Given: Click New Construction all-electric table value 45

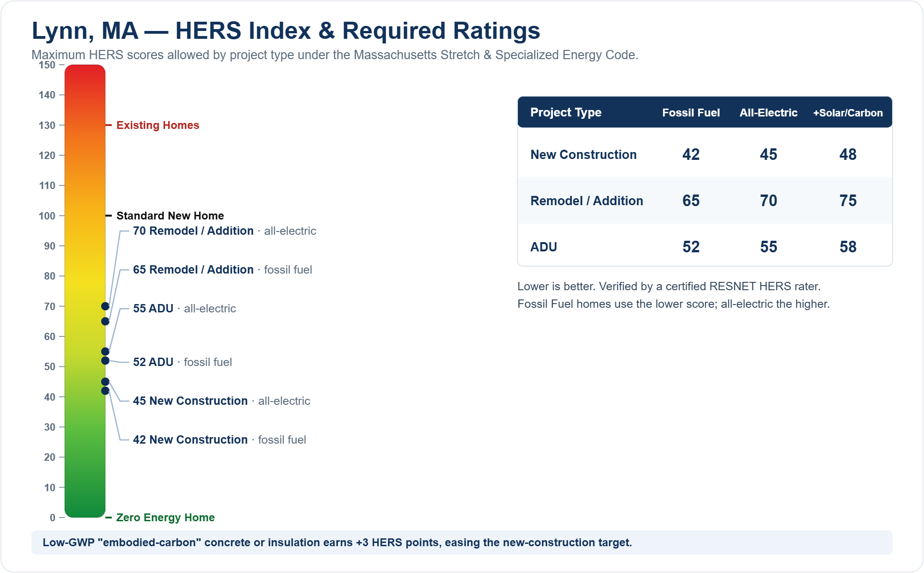Looking at the screenshot, I should pyautogui.click(x=769, y=154).
